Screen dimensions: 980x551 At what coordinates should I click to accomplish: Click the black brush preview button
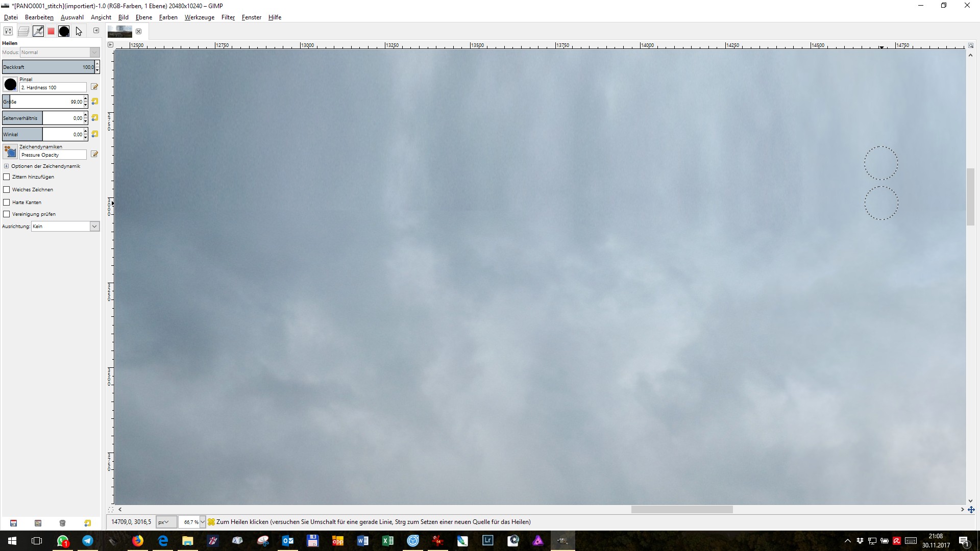coord(10,85)
